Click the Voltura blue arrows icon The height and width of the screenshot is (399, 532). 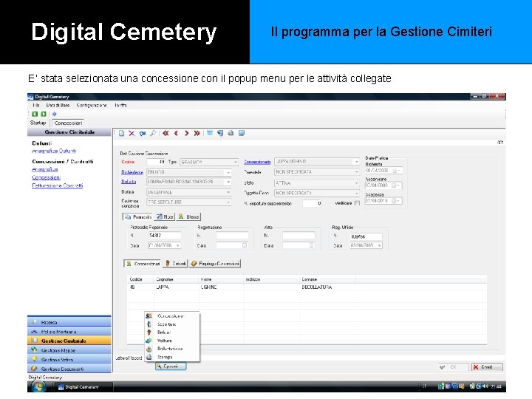[149, 341]
